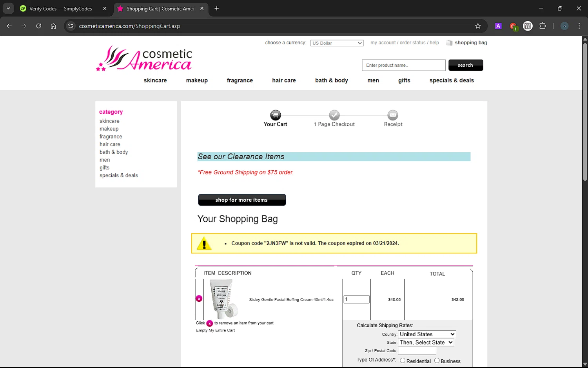Select Business address type

click(x=437, y=361)
